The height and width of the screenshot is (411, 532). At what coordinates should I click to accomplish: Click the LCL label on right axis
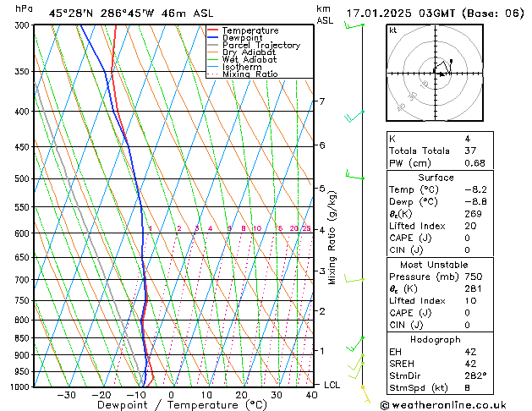pos(332,385)
